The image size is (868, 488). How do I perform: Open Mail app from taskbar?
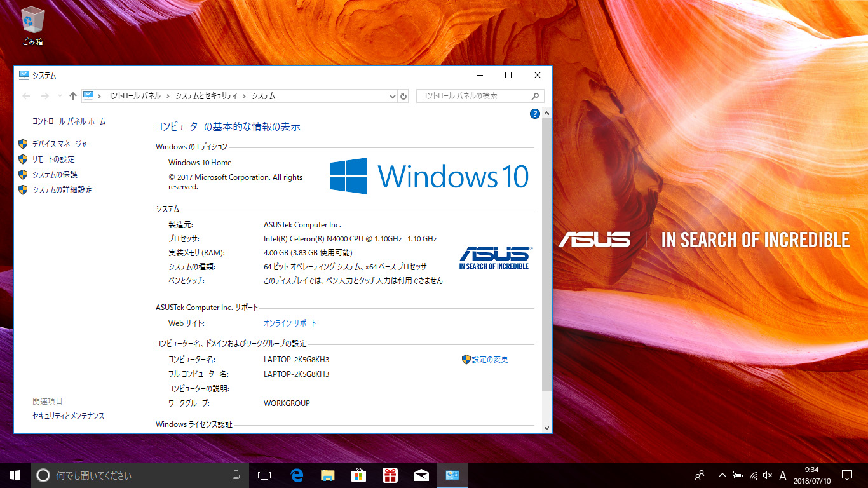421,475
